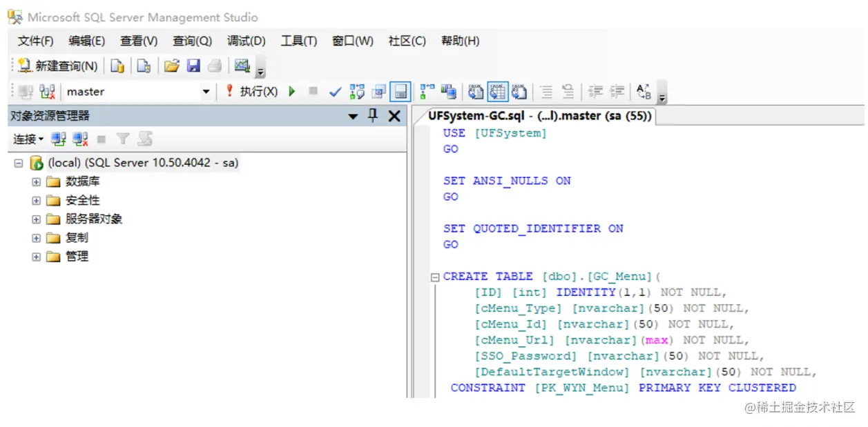
Task: Switch output to Results to File
Action: [x=519, y=92]
